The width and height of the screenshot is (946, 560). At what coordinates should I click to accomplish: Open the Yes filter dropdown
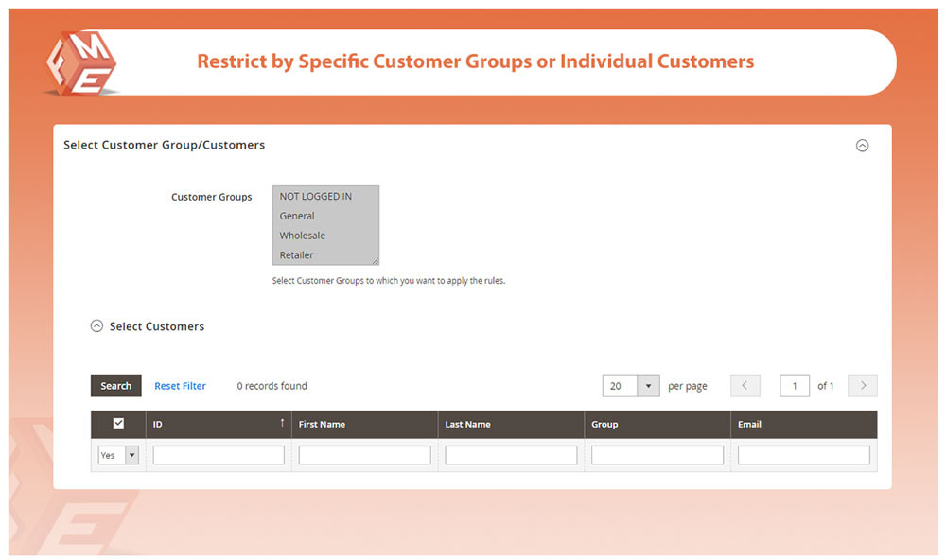pyautogui.click(x=118, y=455)
